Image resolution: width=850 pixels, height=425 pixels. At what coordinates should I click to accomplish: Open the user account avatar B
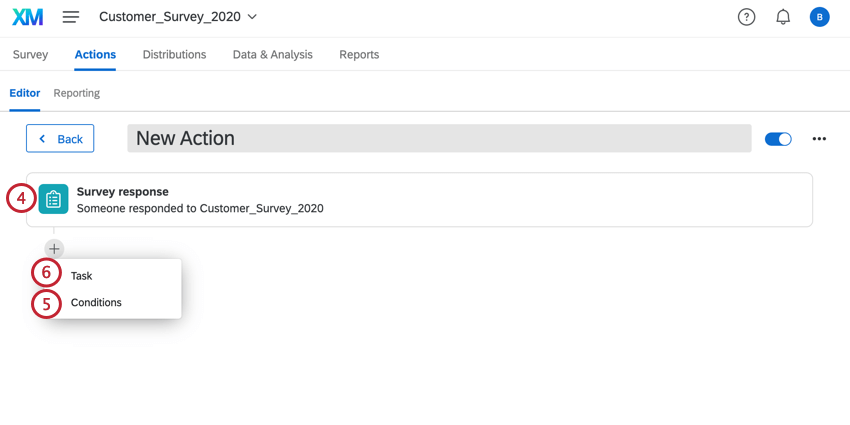819,17
